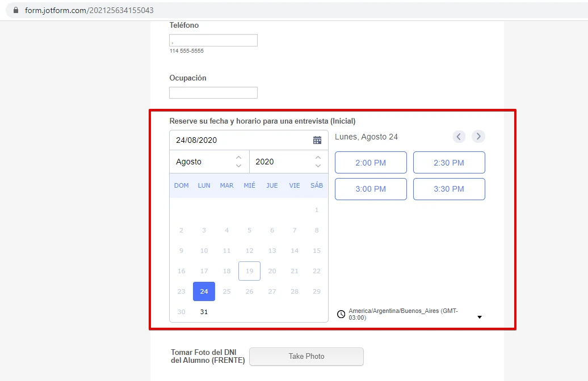Image resolution: width=588 pixels, height=381 pixels.
Task: Click the clock icon beside the timezone label
Action: click(341, 314)
